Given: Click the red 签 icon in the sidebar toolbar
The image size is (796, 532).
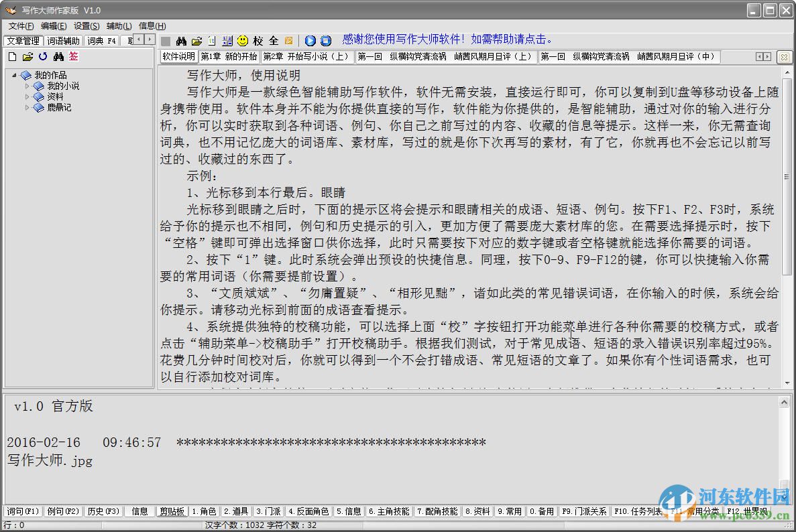Looking at the screenshot, I should click(72, 57).
